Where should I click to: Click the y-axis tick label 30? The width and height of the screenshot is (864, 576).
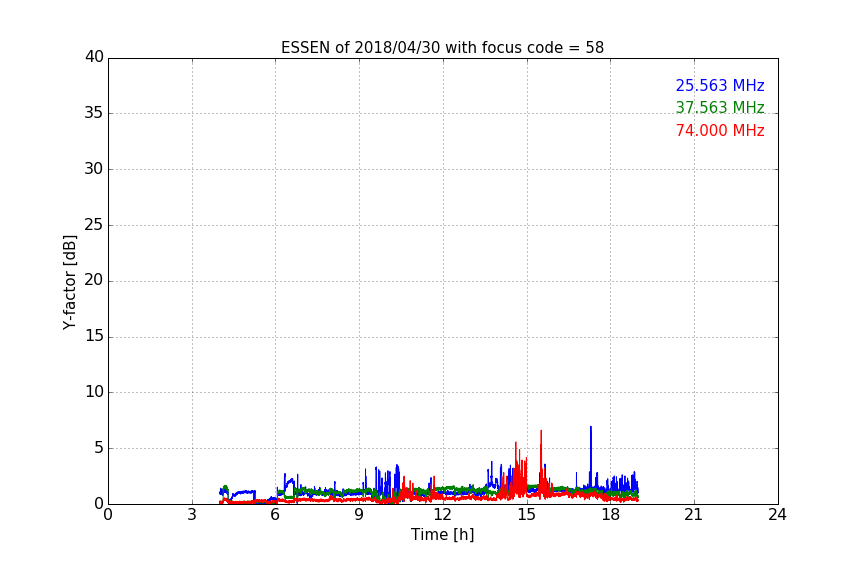[94, 169]
